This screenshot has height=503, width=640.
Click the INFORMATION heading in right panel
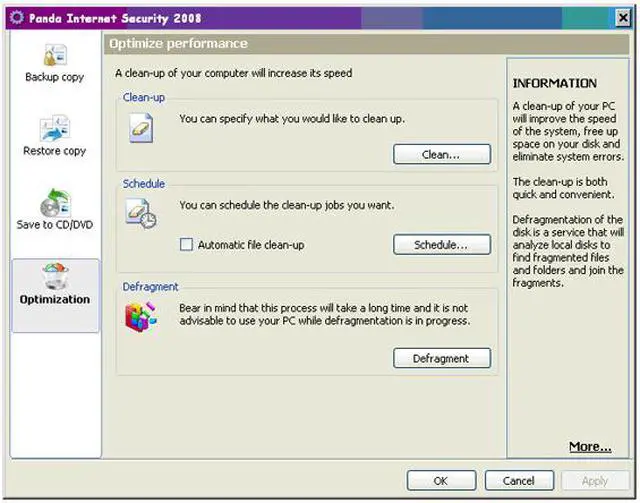(x=554, y=84)
